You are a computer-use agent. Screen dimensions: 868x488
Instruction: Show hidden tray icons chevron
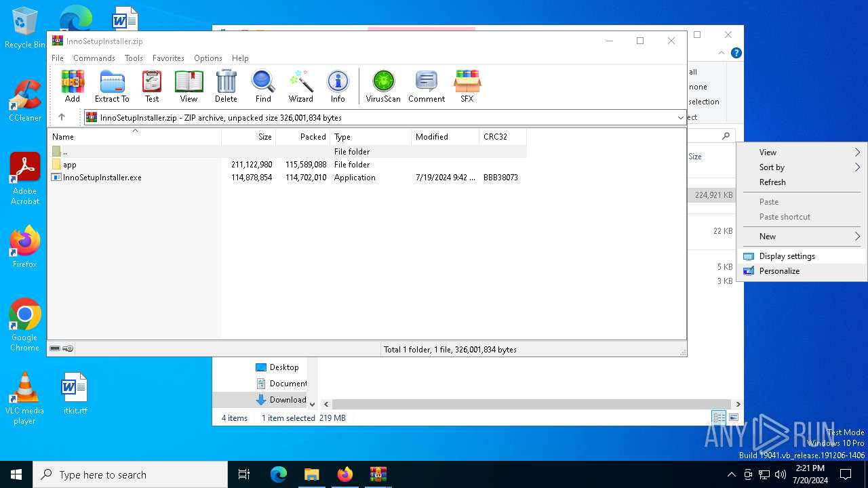[x=731, y=474]
